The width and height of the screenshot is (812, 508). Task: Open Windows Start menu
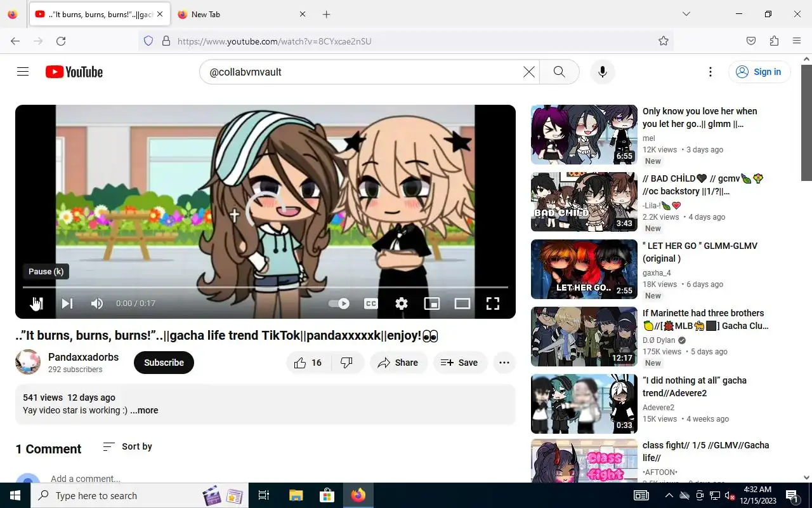coord(15,495)
